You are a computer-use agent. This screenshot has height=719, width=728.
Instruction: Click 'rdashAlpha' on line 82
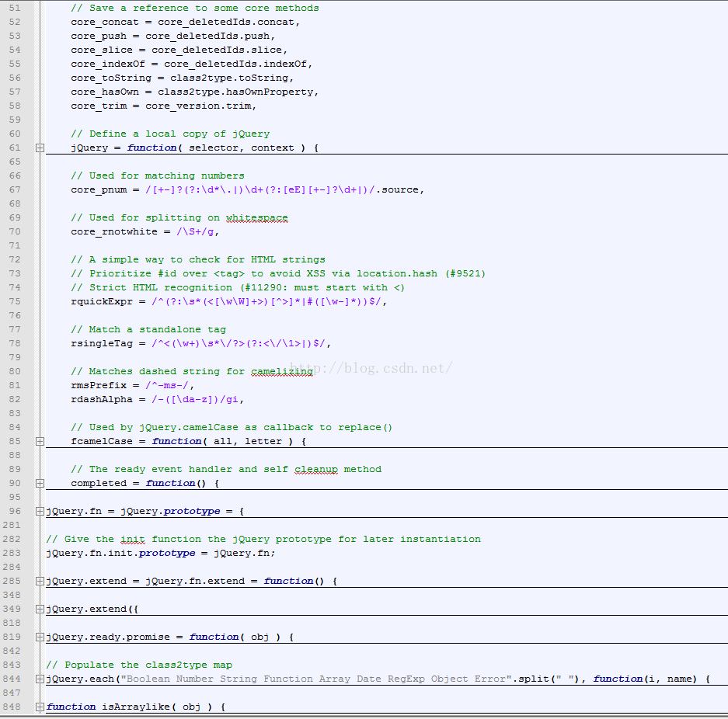[x=102, y=399]
